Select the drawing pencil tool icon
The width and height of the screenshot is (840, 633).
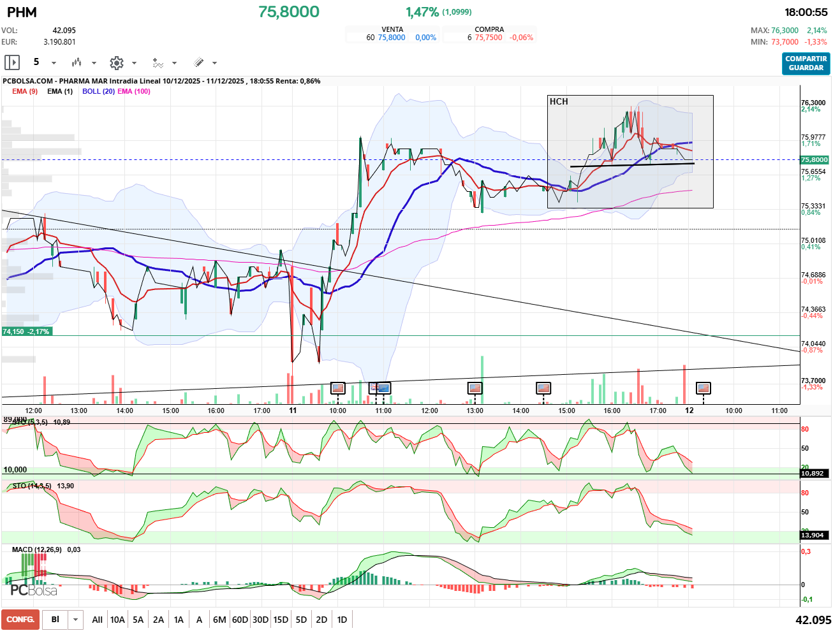click(198, 62)
